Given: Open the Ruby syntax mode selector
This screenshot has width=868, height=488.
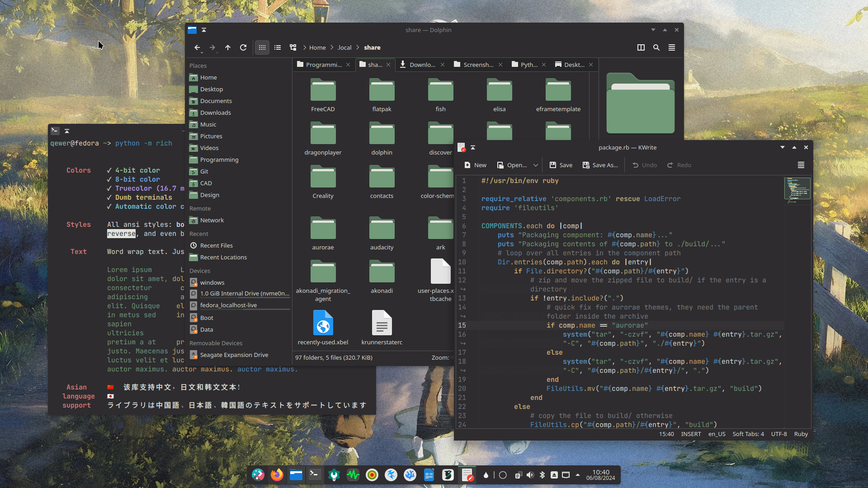Looking at the screenshot, I should pyautogui.click(x=801, y=434).
